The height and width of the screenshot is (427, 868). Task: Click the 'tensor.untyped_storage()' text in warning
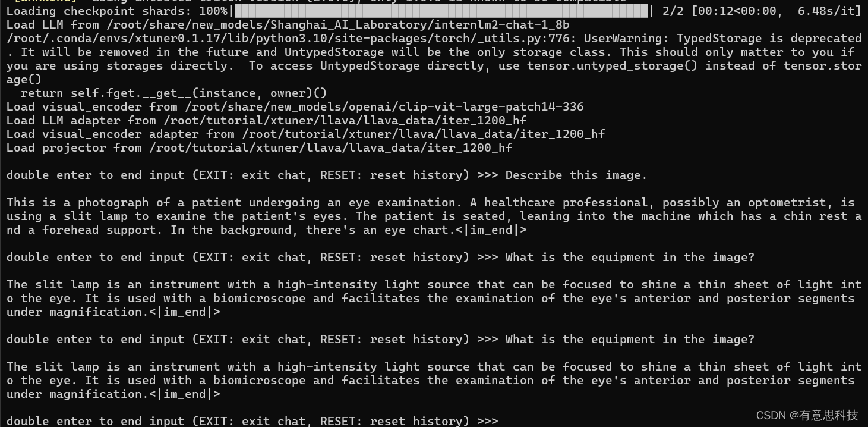pos(613,66)
